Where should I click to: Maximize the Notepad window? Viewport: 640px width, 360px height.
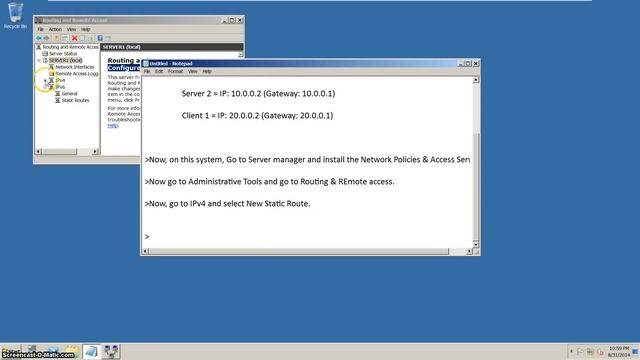coord(468,64)
